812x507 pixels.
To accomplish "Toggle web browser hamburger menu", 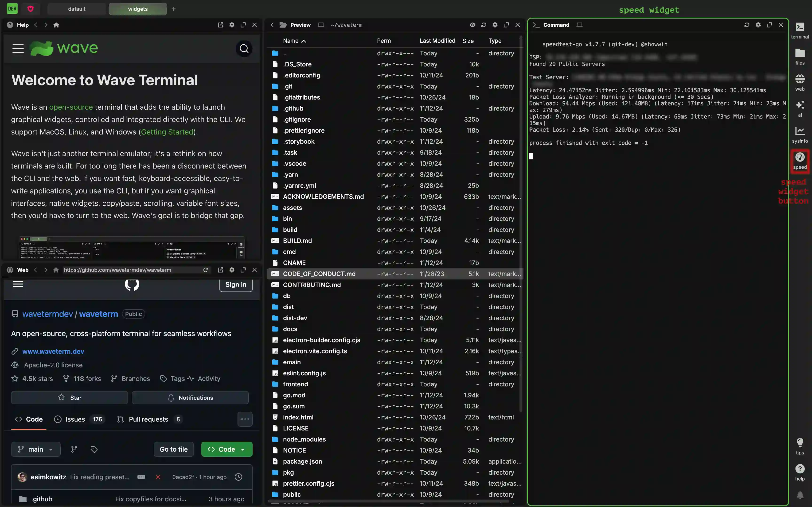I will 18,284.
